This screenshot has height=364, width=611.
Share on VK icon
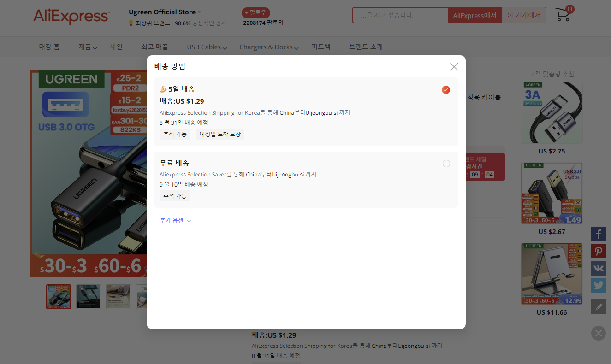pos(599,268)
